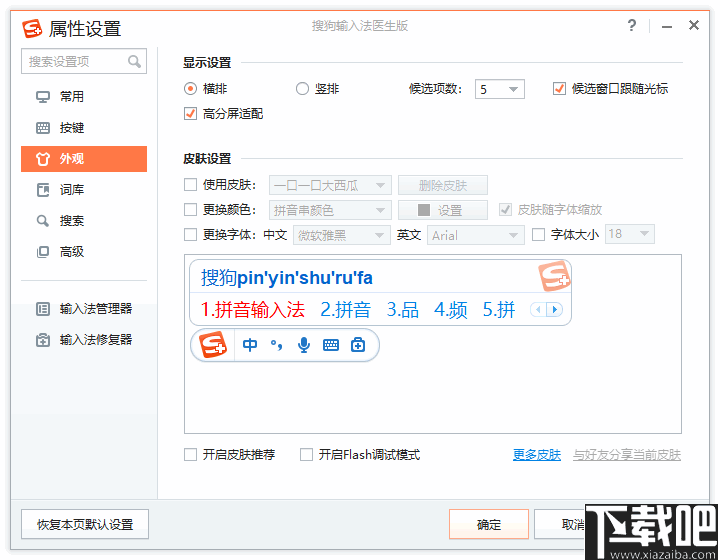
Task: Click the monitor icon beside 常用
Action: tap(43, 97)
